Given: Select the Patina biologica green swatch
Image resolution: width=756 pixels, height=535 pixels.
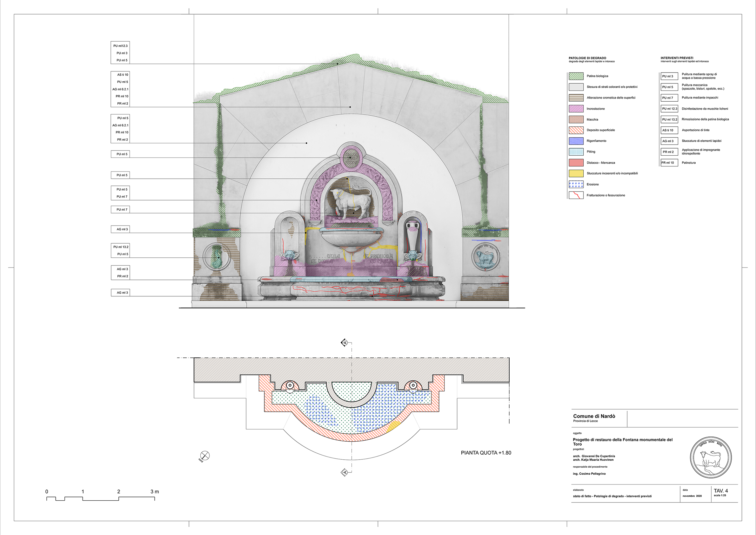Looking at the screenshot, I should (576, 76).
